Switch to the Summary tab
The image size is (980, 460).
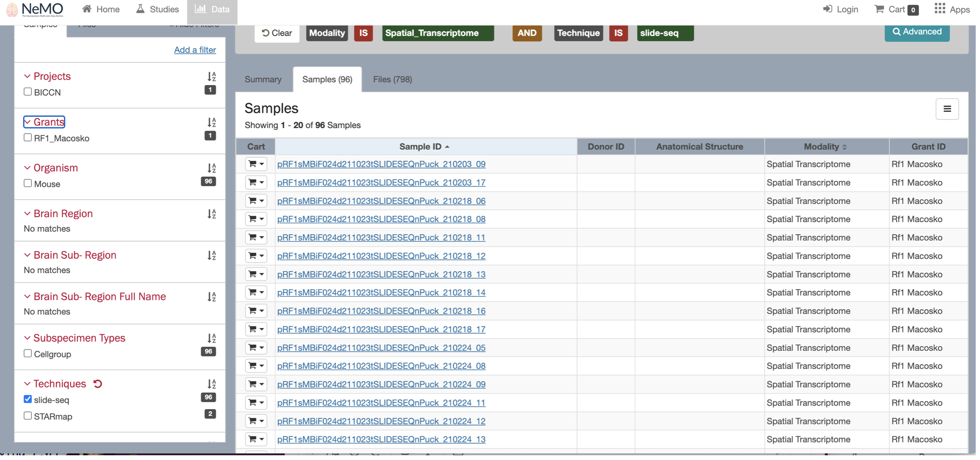tap(263, 80)
